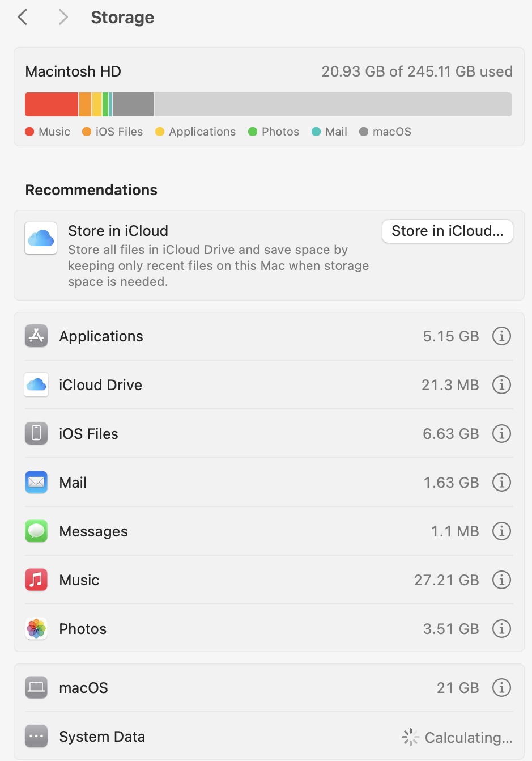Viewport: 532px width, 761px height.
Task: Select the Music row in the list
Action: (x=269, y=580)
